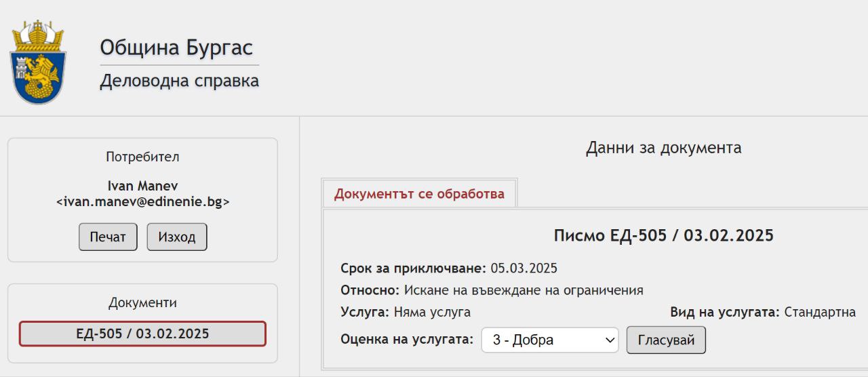This screenshot has height=377, width=868.
Task: Click the Деловодна справка subtitle
Action: [179, 81]
